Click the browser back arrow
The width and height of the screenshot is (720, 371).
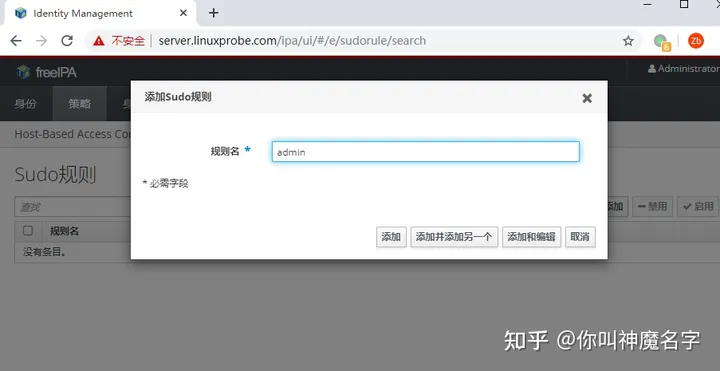(16, 41)
